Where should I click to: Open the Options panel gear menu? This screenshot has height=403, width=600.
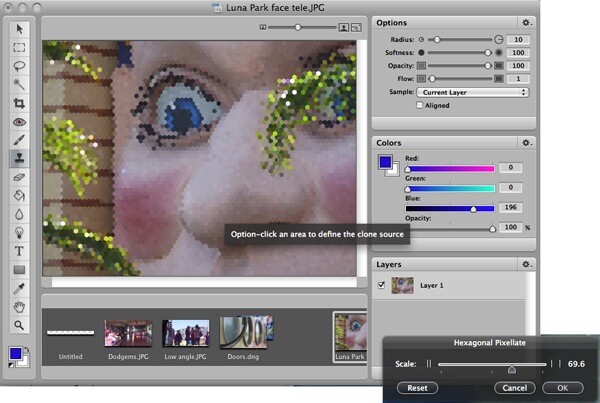pyautogui.click(x=527, y=23)
